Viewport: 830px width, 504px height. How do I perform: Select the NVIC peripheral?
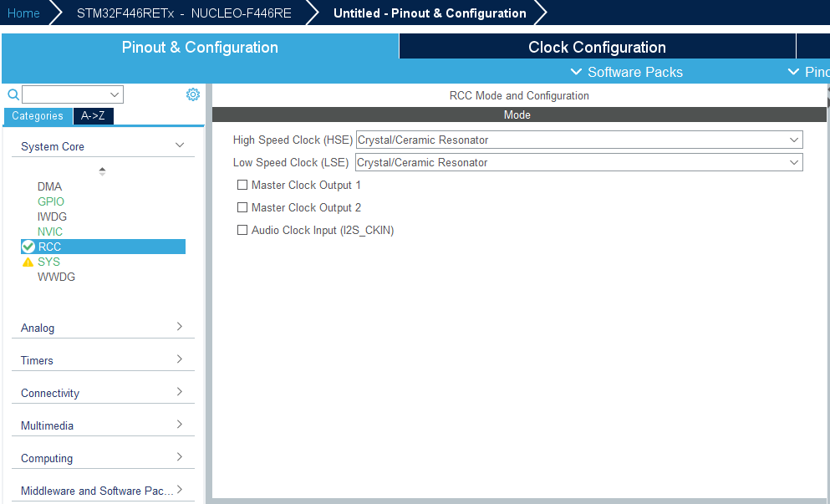49,232
